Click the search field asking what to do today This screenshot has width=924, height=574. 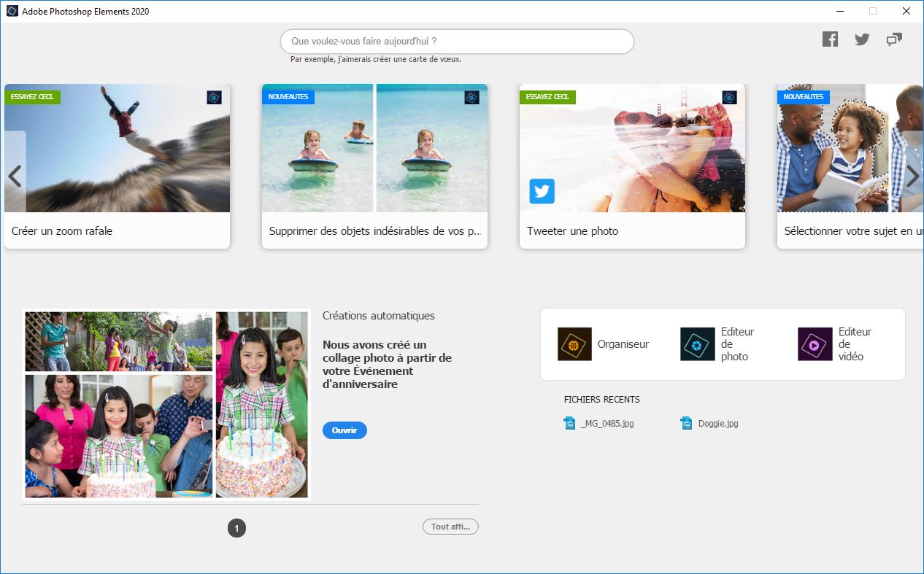click(x=457, y=42)
